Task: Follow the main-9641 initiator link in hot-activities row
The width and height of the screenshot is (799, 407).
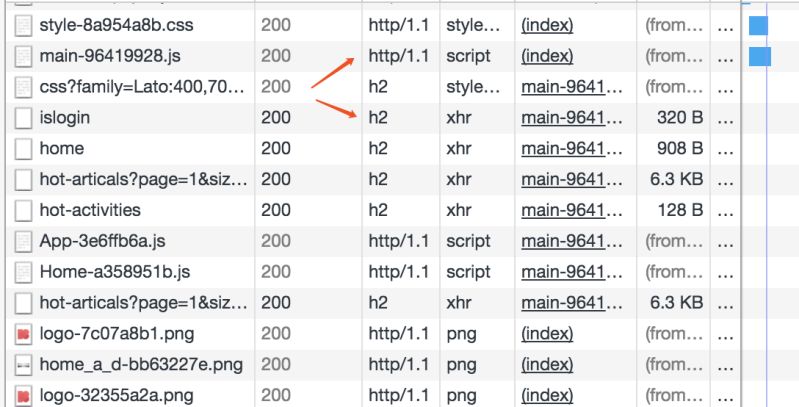Action: click(x=571, y=210)
